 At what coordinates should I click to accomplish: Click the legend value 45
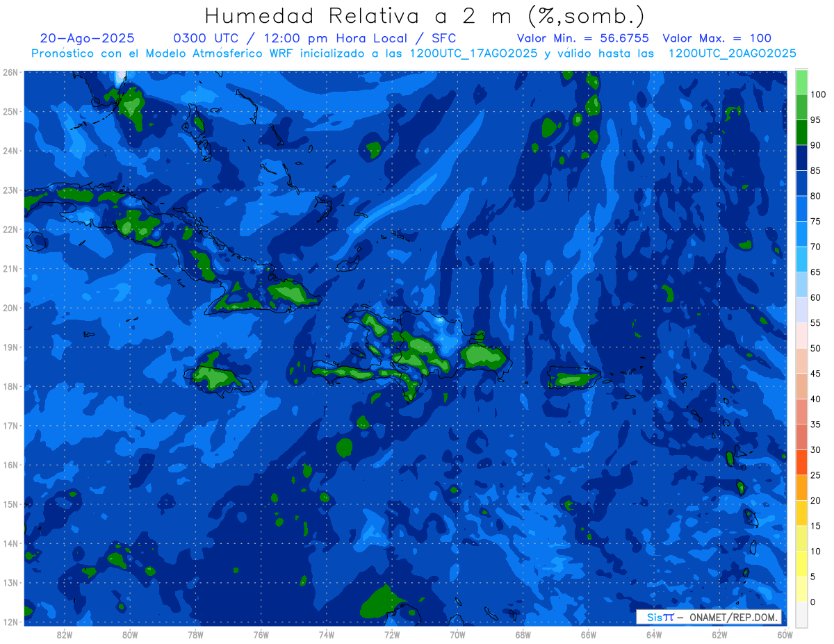[815, 374]
